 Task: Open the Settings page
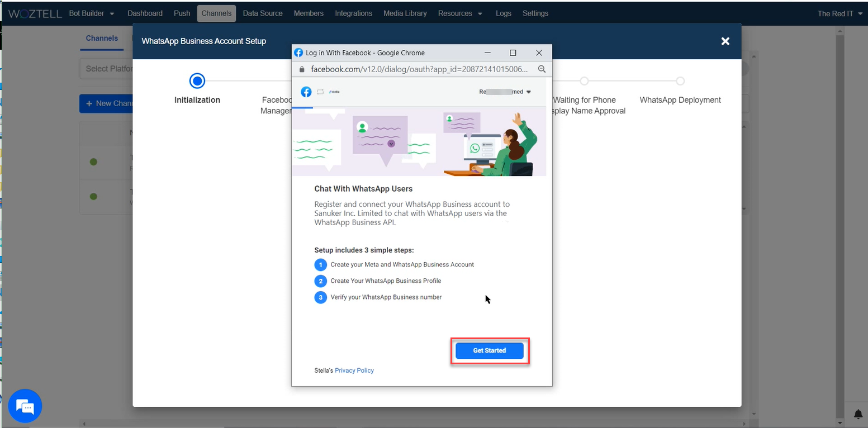[x=535, y=13]
